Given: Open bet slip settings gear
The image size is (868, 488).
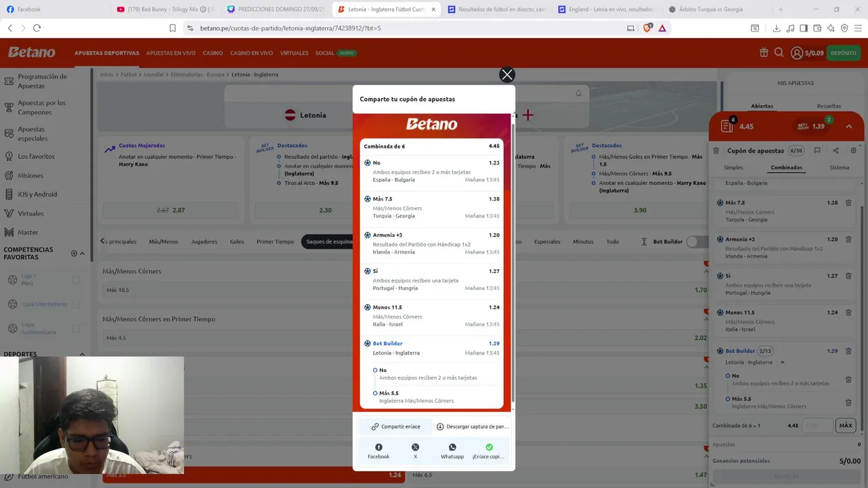Looking at the screenshot, I should 853,150.
